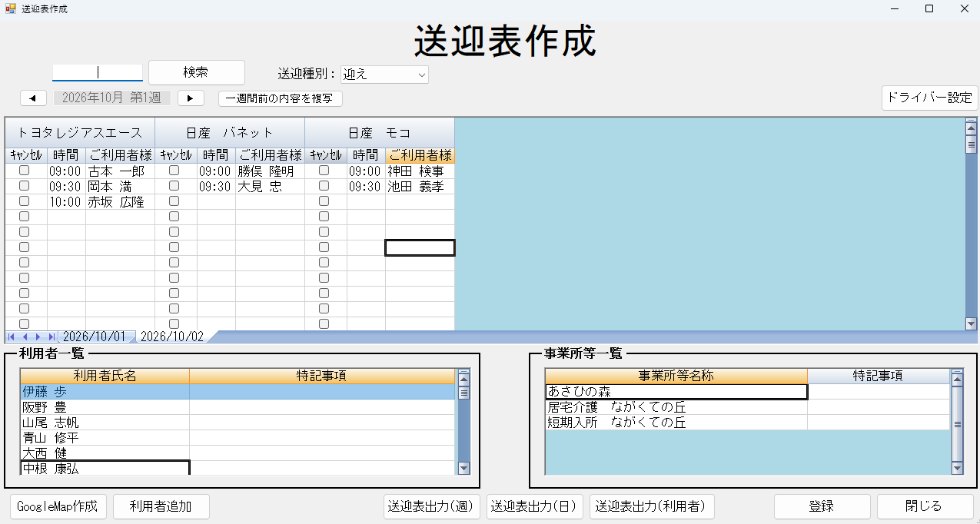Click schedule grid scrollbar down arrow
Image resolution: width=980 pixels, height=524 pixels.
click(x=971, y=324)
